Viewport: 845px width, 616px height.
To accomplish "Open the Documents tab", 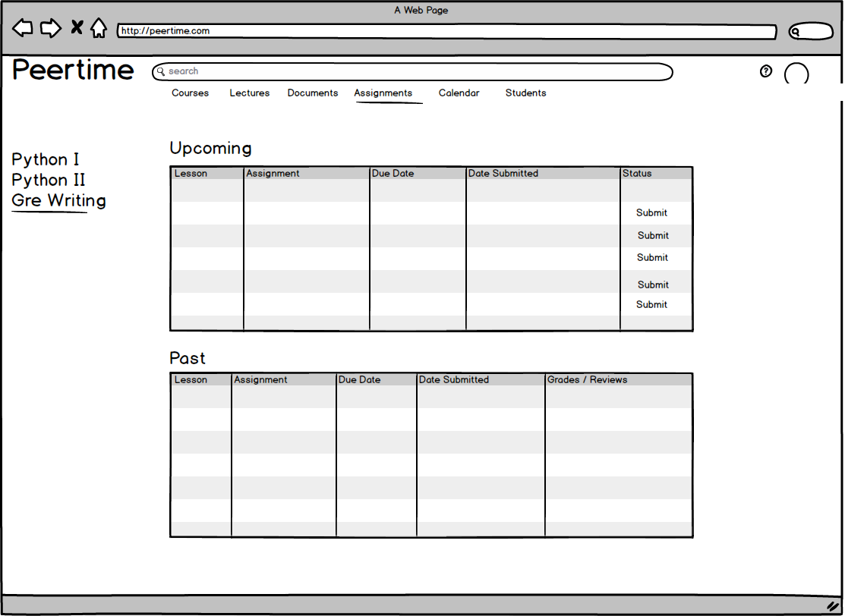I will 313,93.
